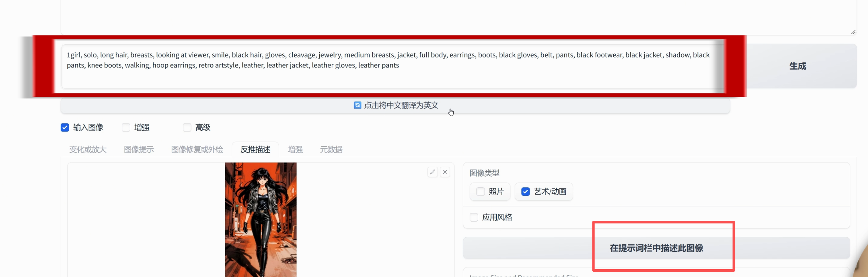Switch to the 变化或放大 tab

[x=88, y=149]
